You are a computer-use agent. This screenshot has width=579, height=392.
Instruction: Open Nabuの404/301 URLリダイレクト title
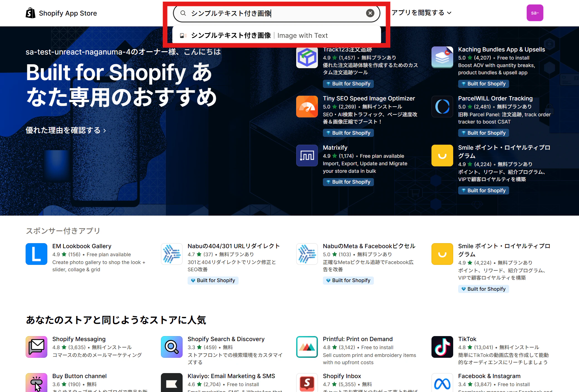point(234,246)
